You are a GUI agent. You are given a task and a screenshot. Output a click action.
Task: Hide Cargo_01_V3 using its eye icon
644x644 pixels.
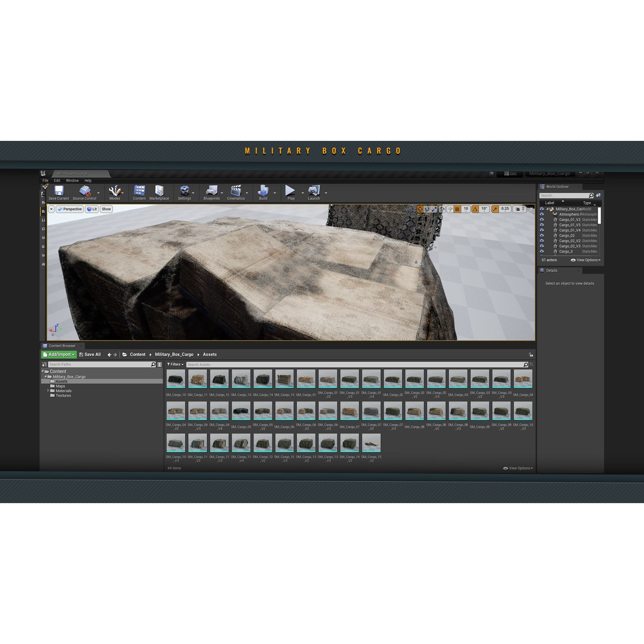coord(542,225)
